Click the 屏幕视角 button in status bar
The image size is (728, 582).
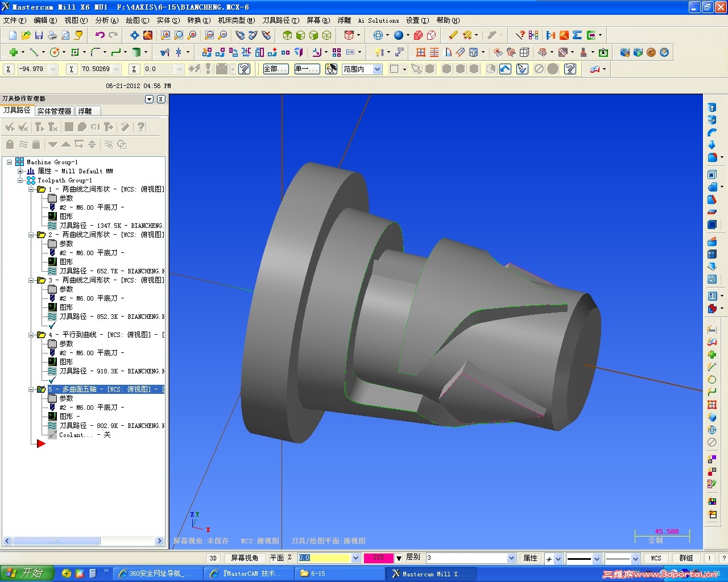pyautogui.click(x=245, y=558)
